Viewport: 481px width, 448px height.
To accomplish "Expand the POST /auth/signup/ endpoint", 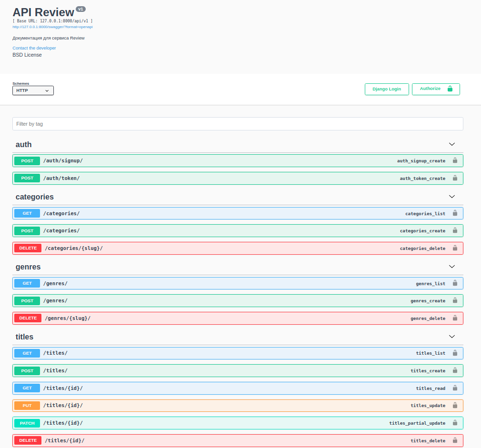I will pyautogui.click(x=190, y=160).
